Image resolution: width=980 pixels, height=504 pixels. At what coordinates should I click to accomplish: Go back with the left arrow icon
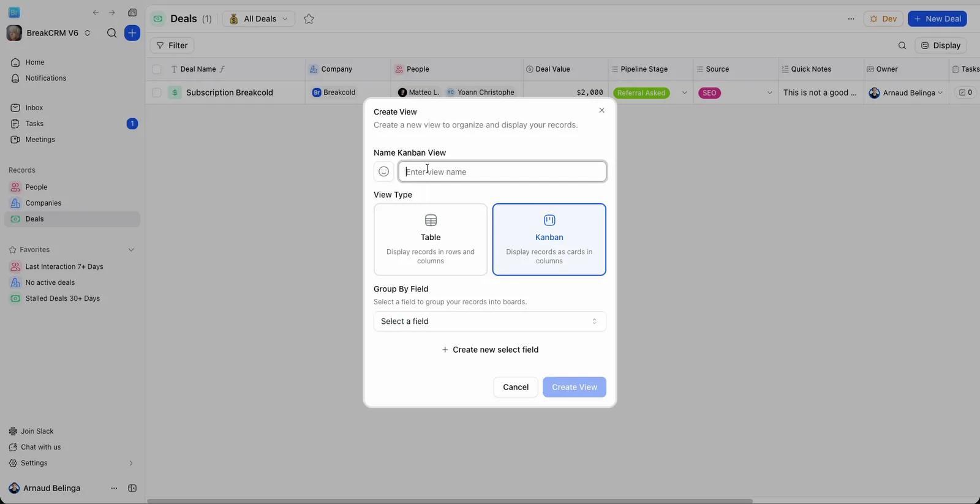coord(96,12)
